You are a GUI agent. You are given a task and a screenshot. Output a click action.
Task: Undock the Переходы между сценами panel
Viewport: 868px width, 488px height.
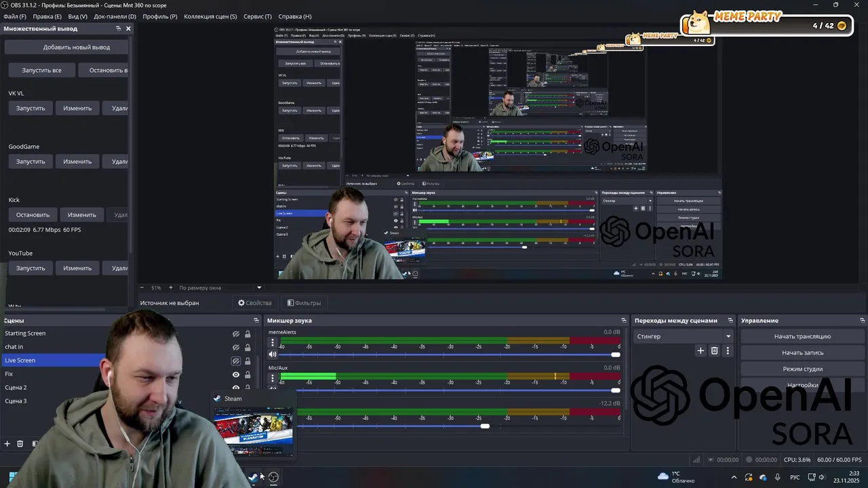click(x=730, y=321)
